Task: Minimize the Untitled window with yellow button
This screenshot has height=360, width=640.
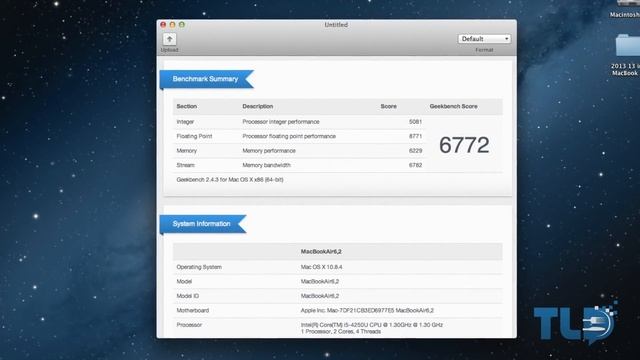Action: (172, 25)
